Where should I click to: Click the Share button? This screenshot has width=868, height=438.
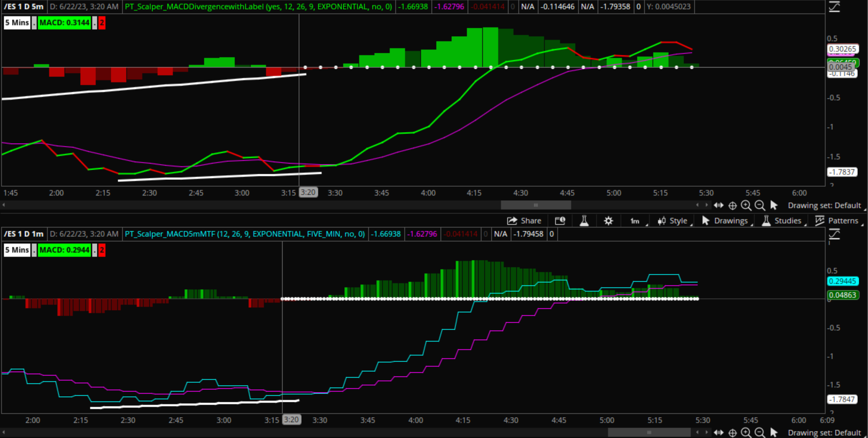(x=524, y=221)
